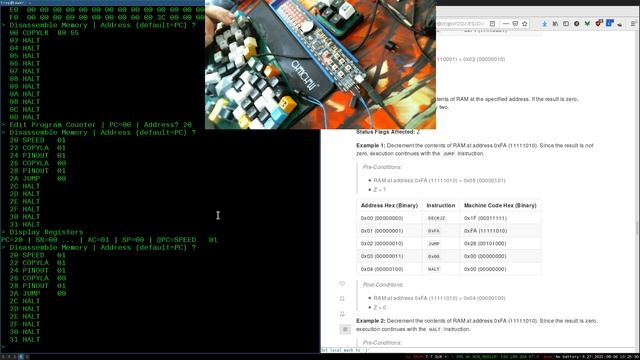Screen dimensions: 640x360
Task: Click 'Address Hex (Binary)' table header
Action: click(389, 205)
